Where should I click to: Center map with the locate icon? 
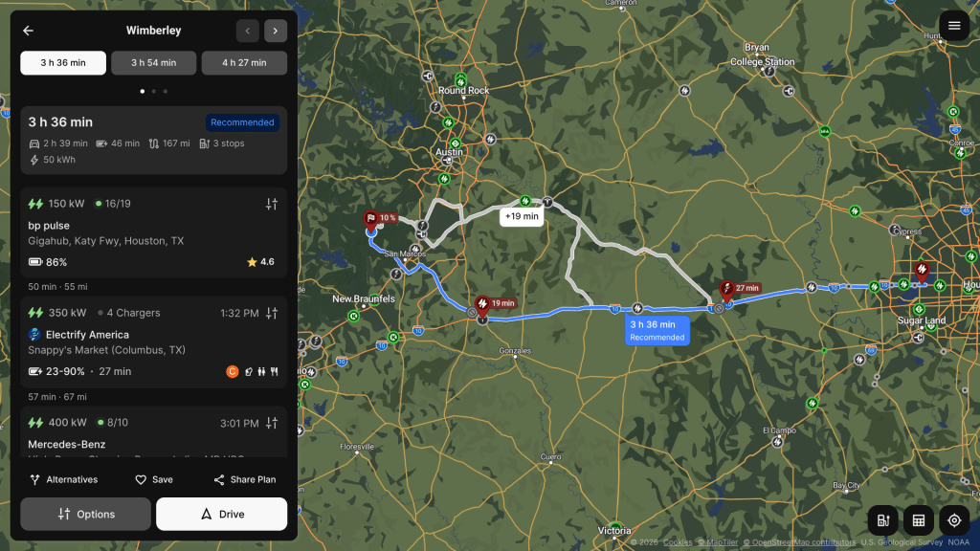pyautogui.click(x=954, y=520)
